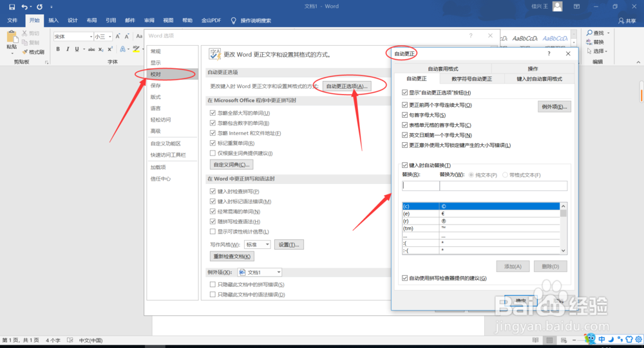
Task: Click the proofing status icon in status bar
Action: (70, 340)
